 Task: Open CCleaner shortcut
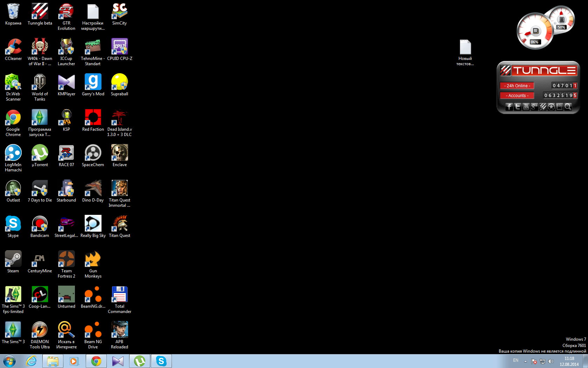point(13,50)
